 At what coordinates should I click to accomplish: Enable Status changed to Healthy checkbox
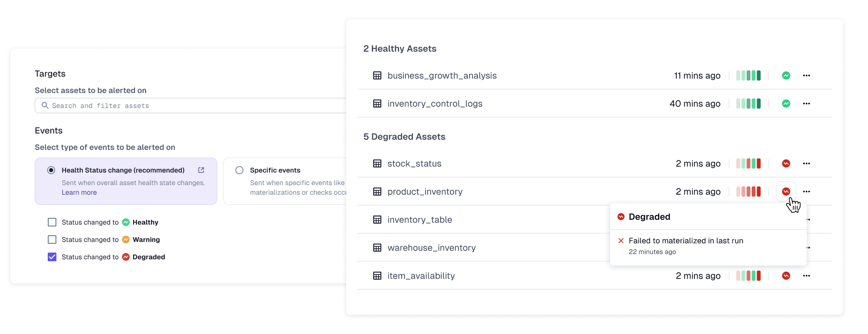pos(52,222)
